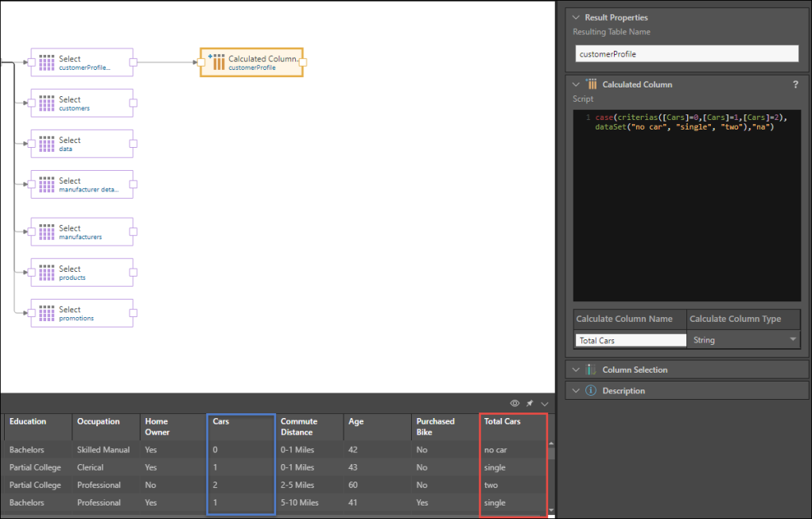
Task: Click the Resulting Table Name field
Action: [x=686, y=54]
